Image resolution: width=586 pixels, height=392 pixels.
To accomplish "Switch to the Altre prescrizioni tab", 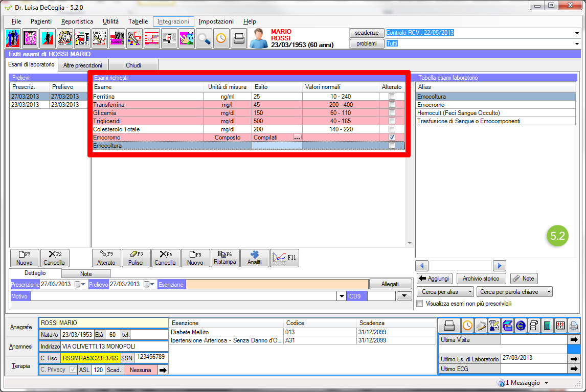I will point(82,65).
